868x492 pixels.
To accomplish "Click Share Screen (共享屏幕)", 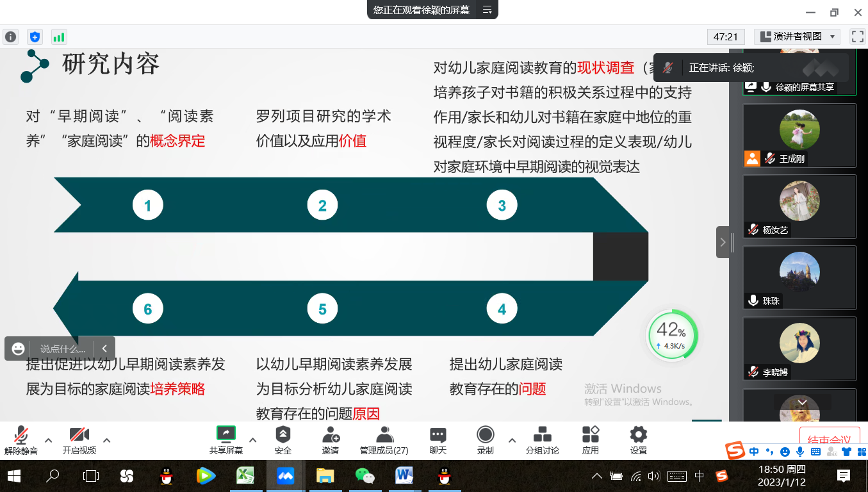I will click(x=226, y=439).
